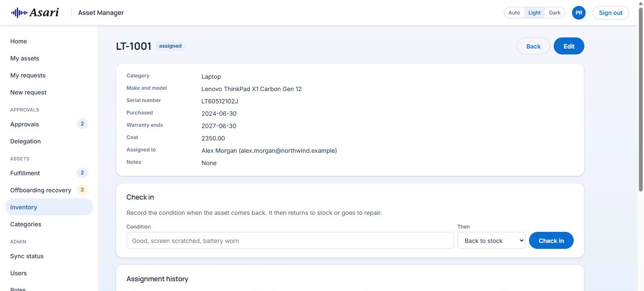Open the PR user avatar
Image resolution: width=644 pixels, height=291 pixels.
(x=579, y=13)
